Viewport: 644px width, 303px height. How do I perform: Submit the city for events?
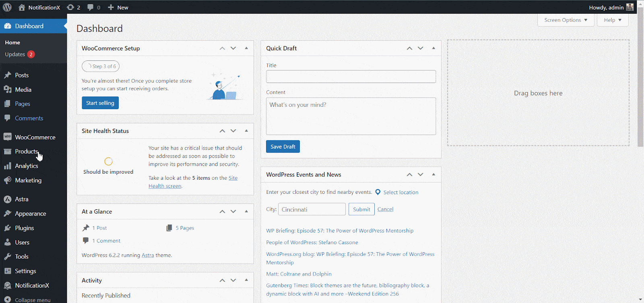[361, 209]
